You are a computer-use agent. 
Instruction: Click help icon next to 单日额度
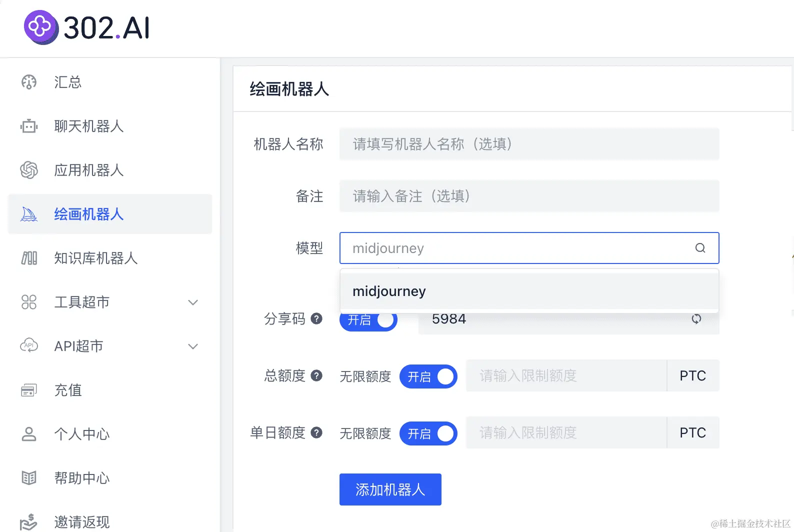click(x=316, y=432)
